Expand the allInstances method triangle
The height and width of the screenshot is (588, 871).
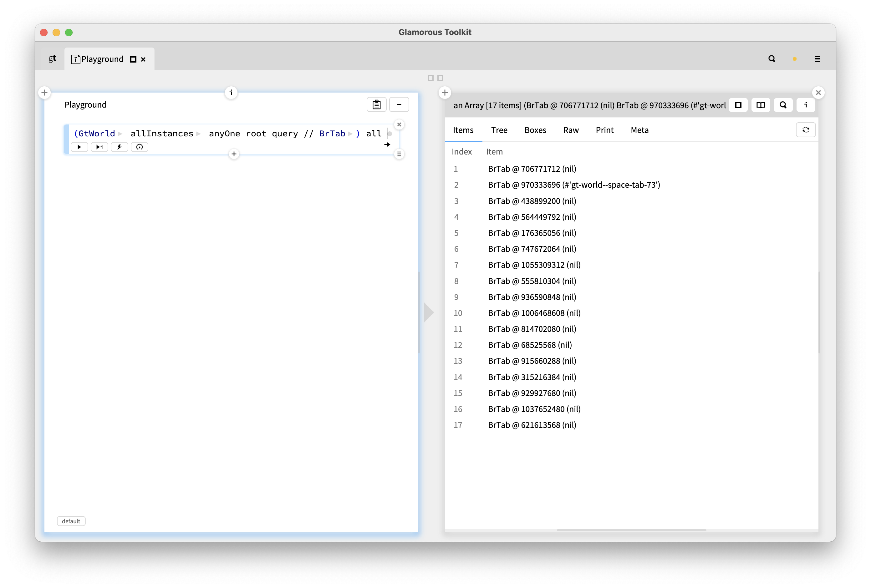coord(198,134)
